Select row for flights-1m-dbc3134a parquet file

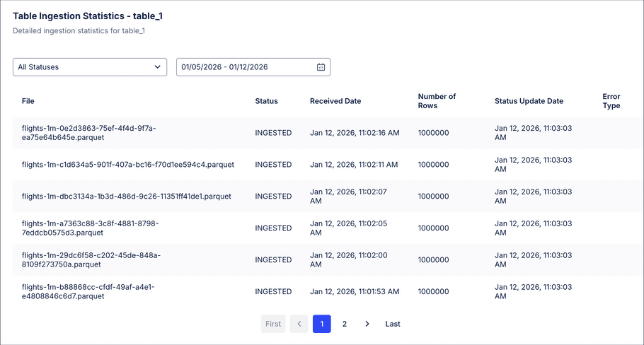pos(126,197)
